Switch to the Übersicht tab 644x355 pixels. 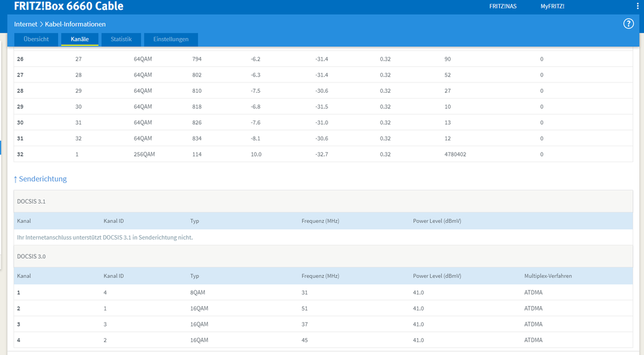[x=36, y=39]
